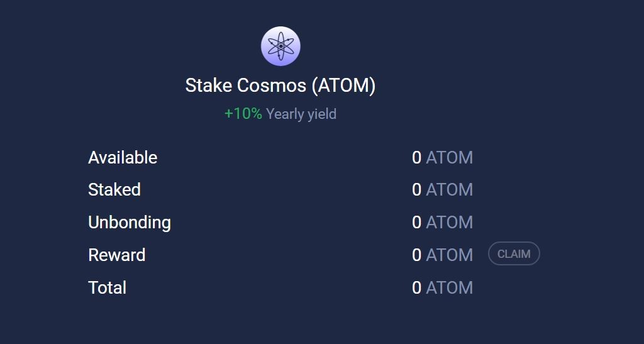Screen dimensions: 644x344
Task: Click the Cosmos atom logo icon
Action: [280, 46]
